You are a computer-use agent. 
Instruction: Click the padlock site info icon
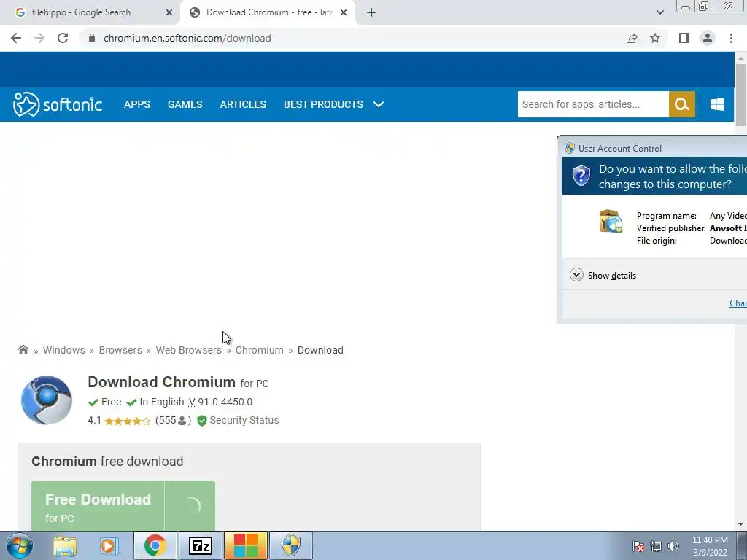tap(92, 38)
